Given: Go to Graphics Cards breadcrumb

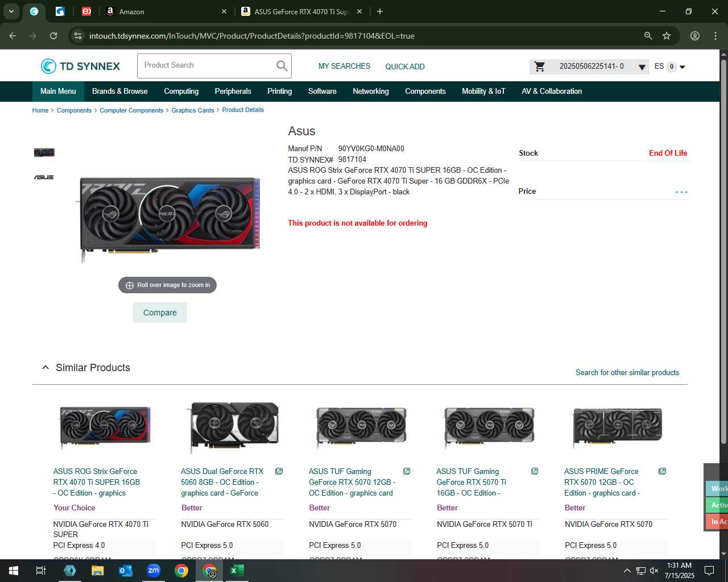Looking at the screenshot, I should point(193,110).
